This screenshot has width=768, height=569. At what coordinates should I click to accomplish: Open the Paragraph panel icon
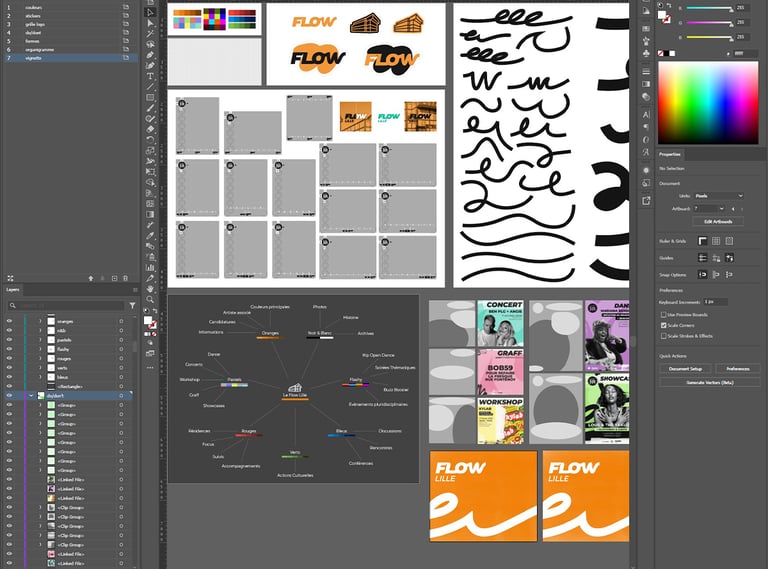[646, 127]
